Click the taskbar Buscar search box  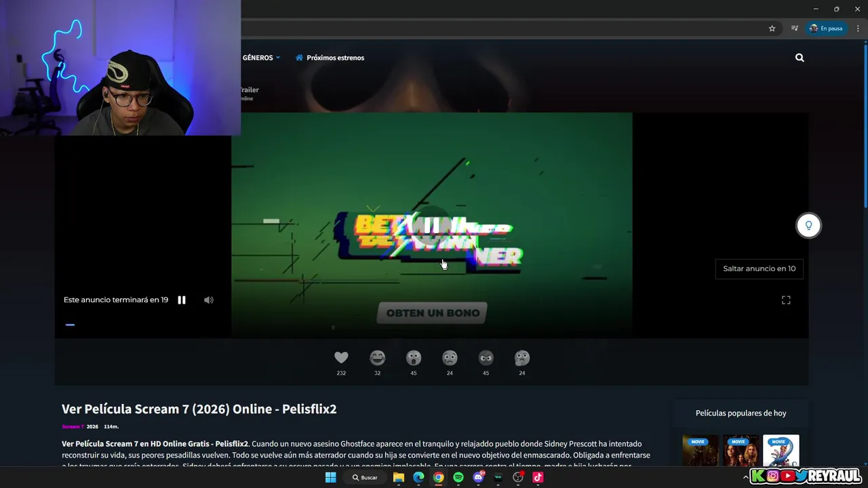(x=366, y=477)
